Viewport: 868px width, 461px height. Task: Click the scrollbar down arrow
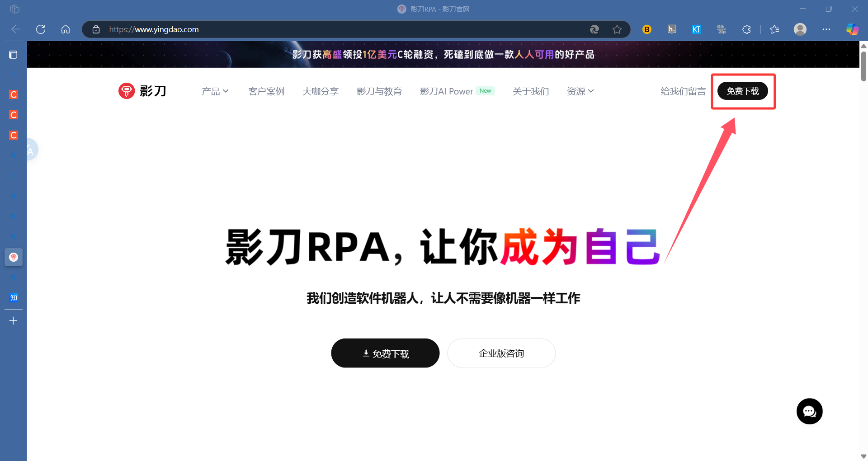coord(863,456)
